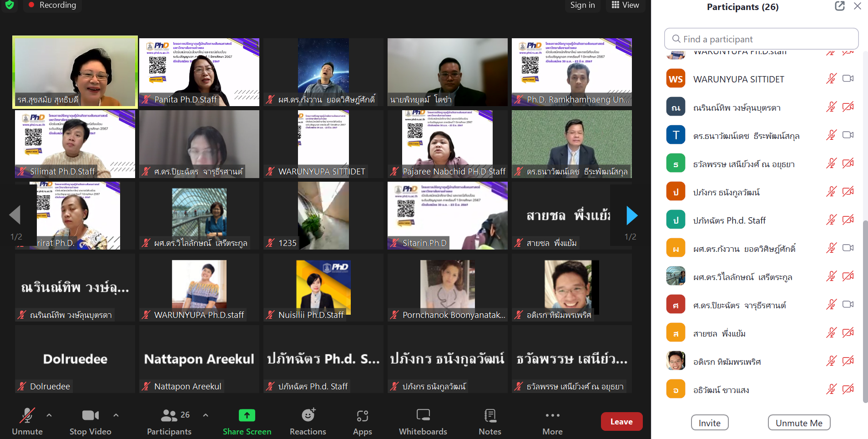
Task: Select tile of Nuisilii Ph.D.Staff
Action: pyautogui.click(x=323, y=287)
